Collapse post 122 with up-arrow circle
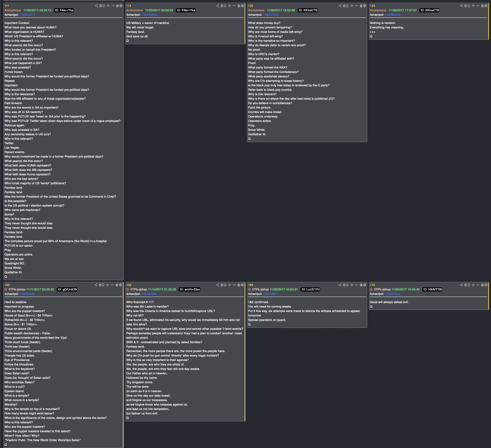The image size is (491, 448). coord(365,6)
